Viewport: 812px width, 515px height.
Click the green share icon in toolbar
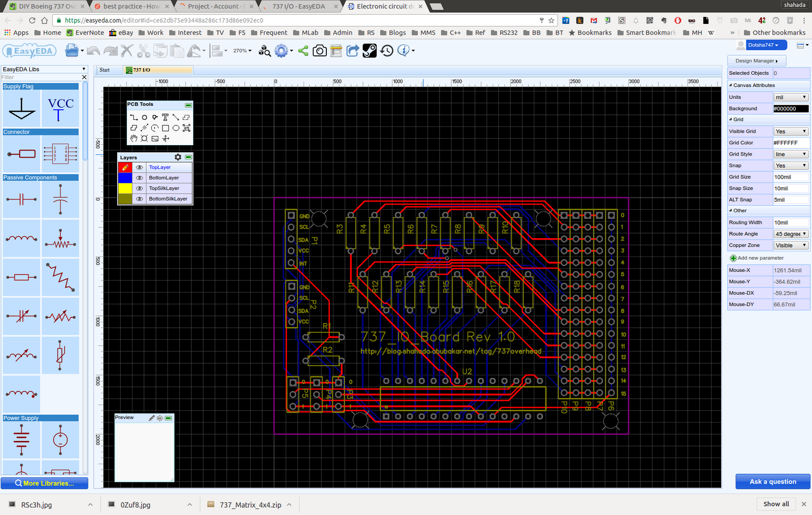pyautogui.click(x=303, y=51)
